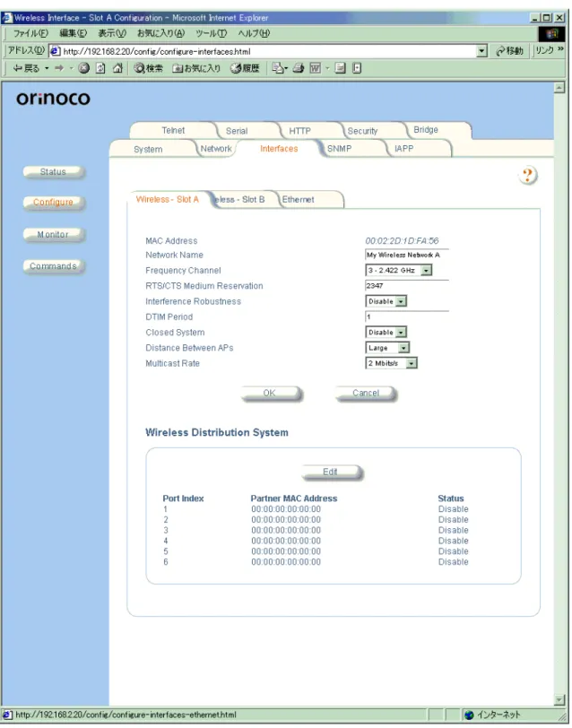Open the Frequency Channel dropdown
Viewport: 572px width, 728px height.
[398, 270]
